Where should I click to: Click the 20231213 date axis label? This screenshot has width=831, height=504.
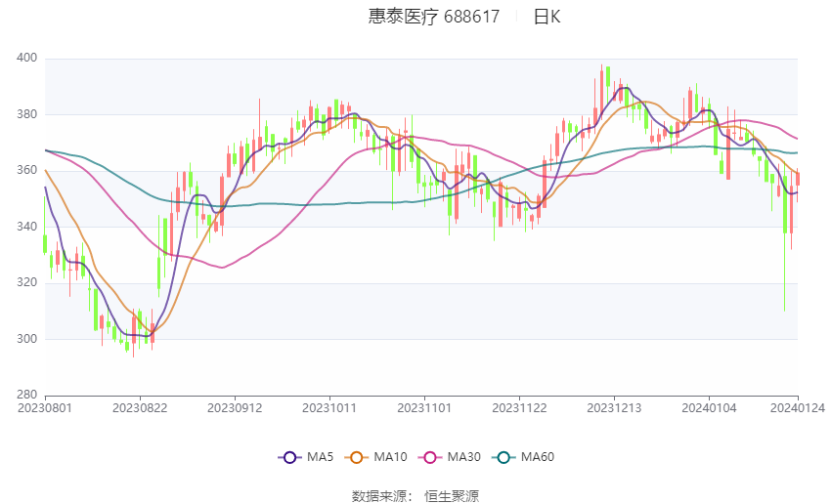tap(614, 408)
